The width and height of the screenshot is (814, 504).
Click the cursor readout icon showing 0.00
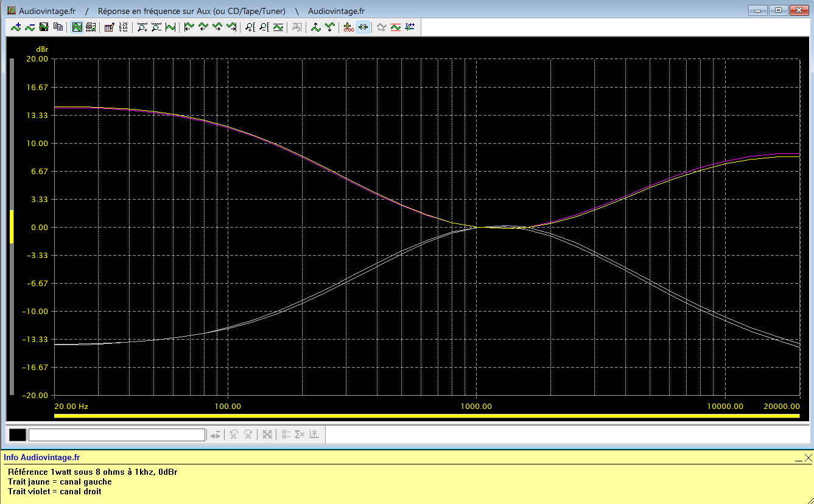tap(349, 27)
